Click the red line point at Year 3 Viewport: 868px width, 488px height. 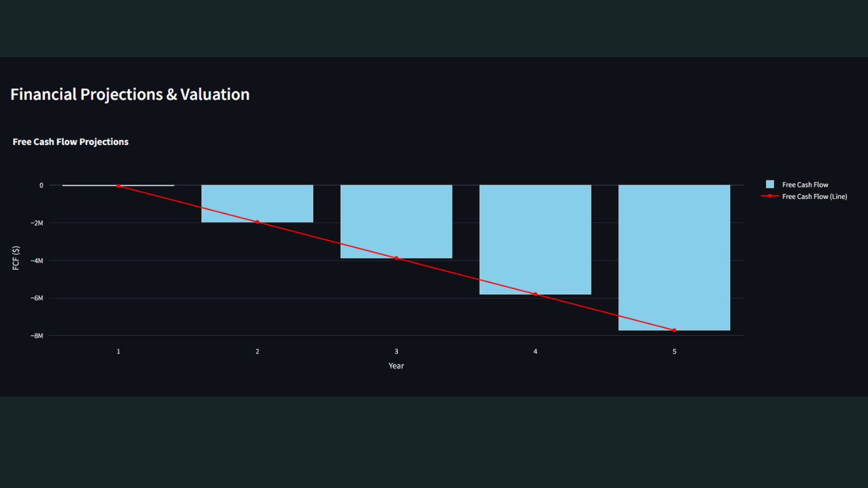397,258
